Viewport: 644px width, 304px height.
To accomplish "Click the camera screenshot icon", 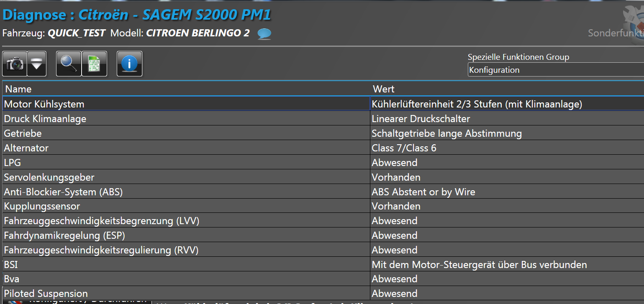I will (15, 64).
